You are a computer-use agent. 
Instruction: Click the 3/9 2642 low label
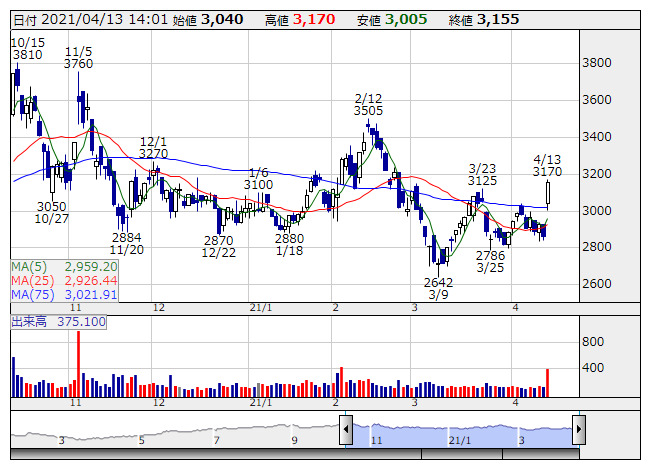tap(438, 289)
